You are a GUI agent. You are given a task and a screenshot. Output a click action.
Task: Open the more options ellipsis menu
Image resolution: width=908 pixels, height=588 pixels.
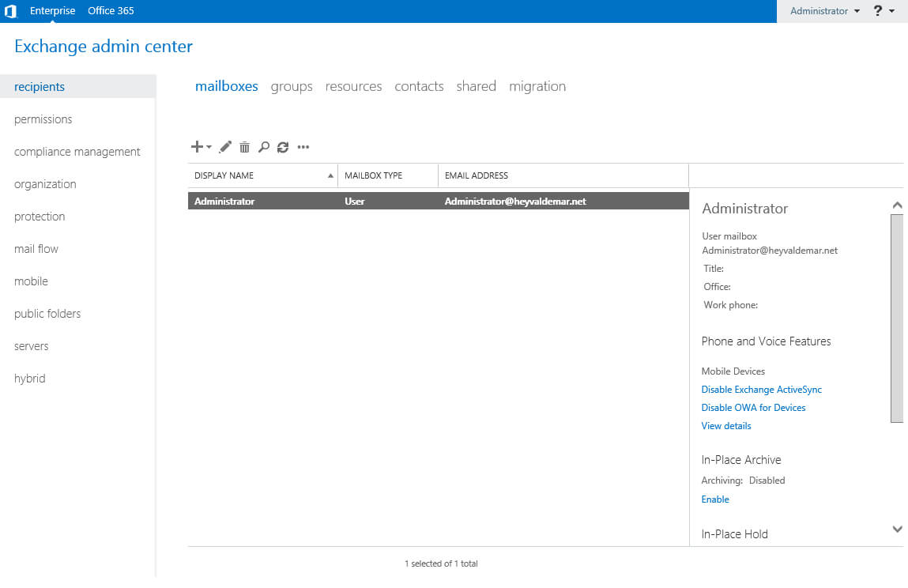tap(303, 147)
